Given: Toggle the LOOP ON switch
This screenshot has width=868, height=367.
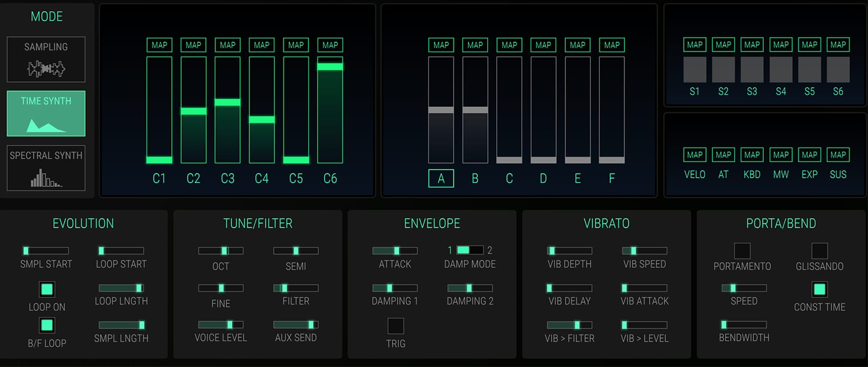Looking at the screenshot, I should 47,289.
